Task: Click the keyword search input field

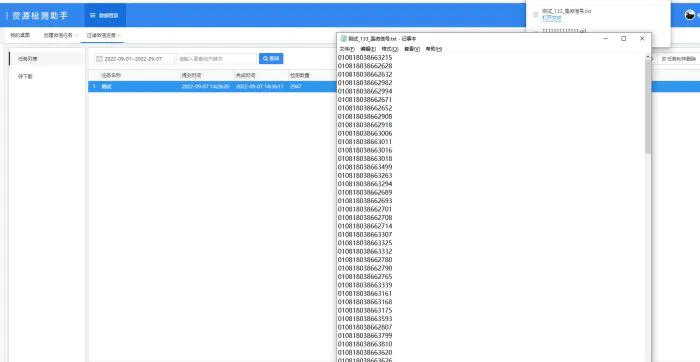Action: tap(217, 58)
